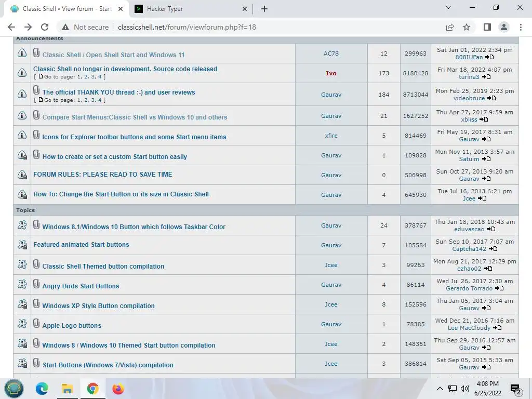Viewport: 532px width, 399px height.
Task: View last poster Gerardo Torrado's profile
Action: click(469, 288)
